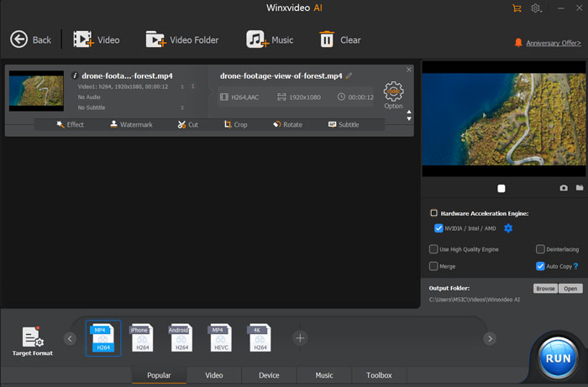Open hardware acceleration settings gear
Screen dimensions: 588x387
508,228
